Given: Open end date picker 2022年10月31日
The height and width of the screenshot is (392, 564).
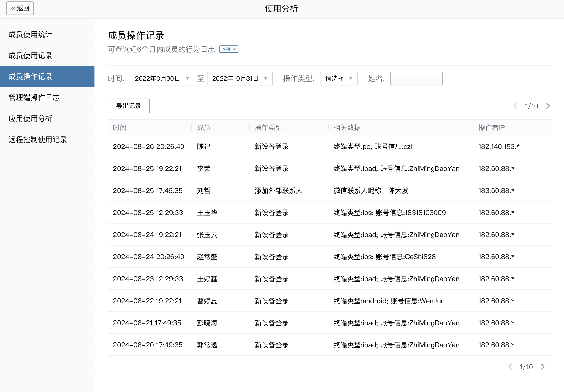Looking at the screenshot, I should pos(239,79).
